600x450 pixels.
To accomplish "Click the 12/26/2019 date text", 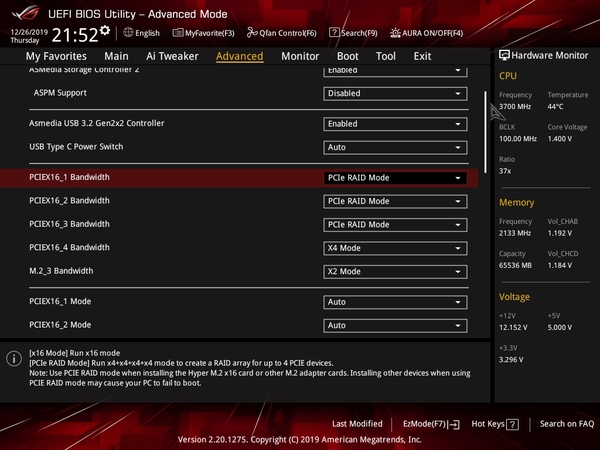I will 29,32.
